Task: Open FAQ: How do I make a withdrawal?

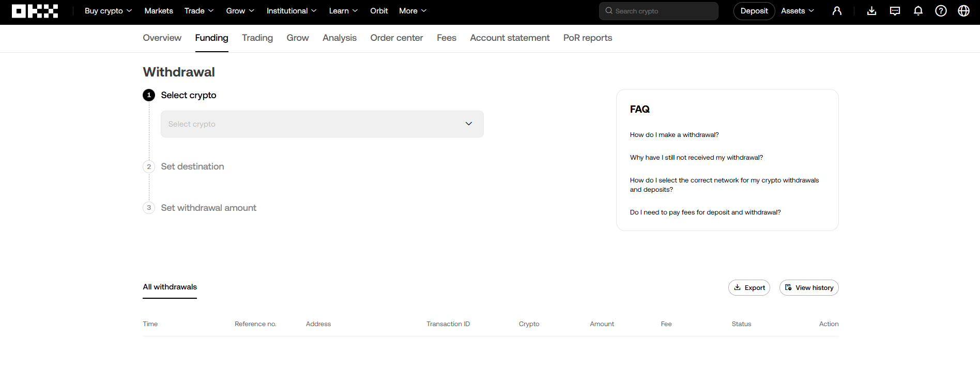Action: 674,135
